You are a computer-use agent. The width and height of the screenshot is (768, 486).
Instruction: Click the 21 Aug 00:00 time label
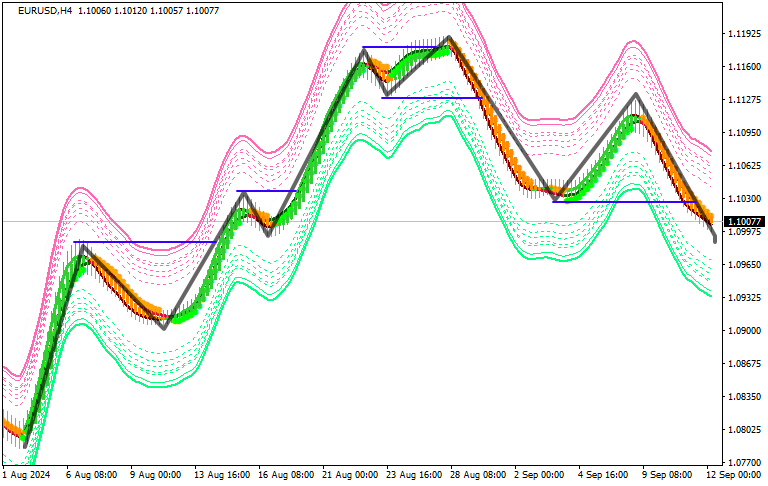pos(350,475)
